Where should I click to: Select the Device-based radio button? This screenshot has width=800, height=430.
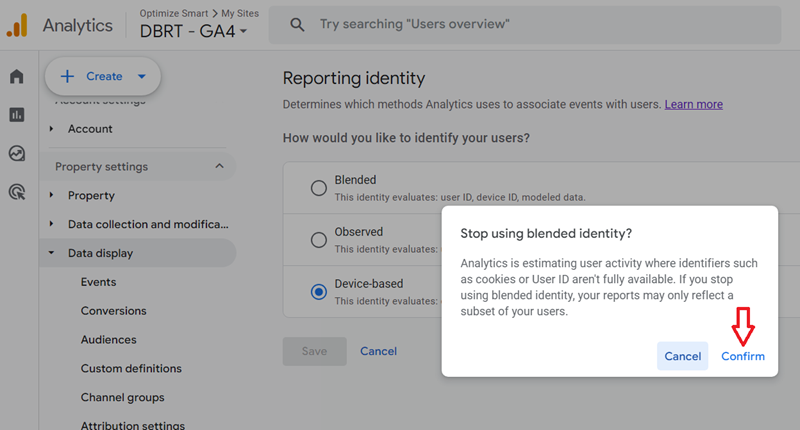click(319, 292)
